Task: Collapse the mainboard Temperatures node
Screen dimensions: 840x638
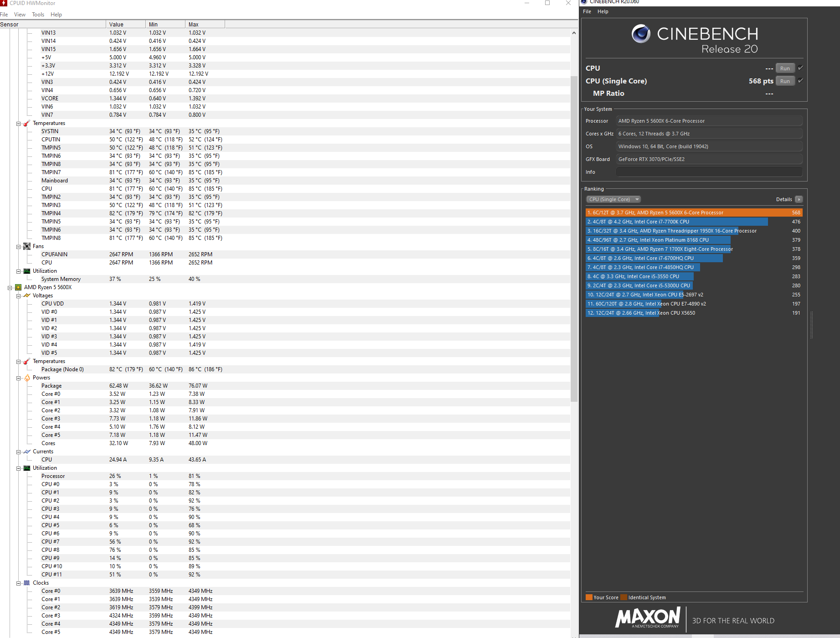Action: [x=19, y=124]
